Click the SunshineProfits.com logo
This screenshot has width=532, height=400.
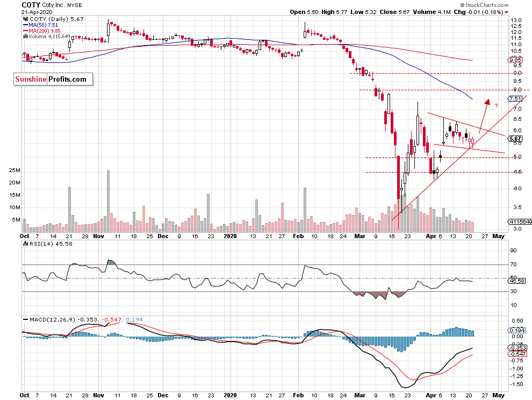[x=53, y=79]
